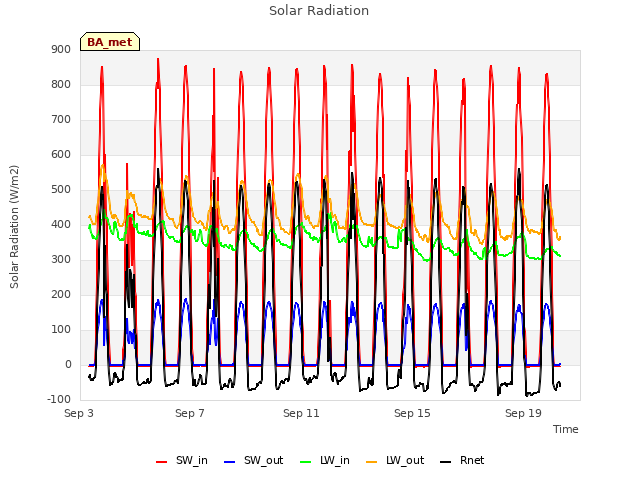
Task: Click the 0 y-axis tick label
Action: click(x=68, y=364)
